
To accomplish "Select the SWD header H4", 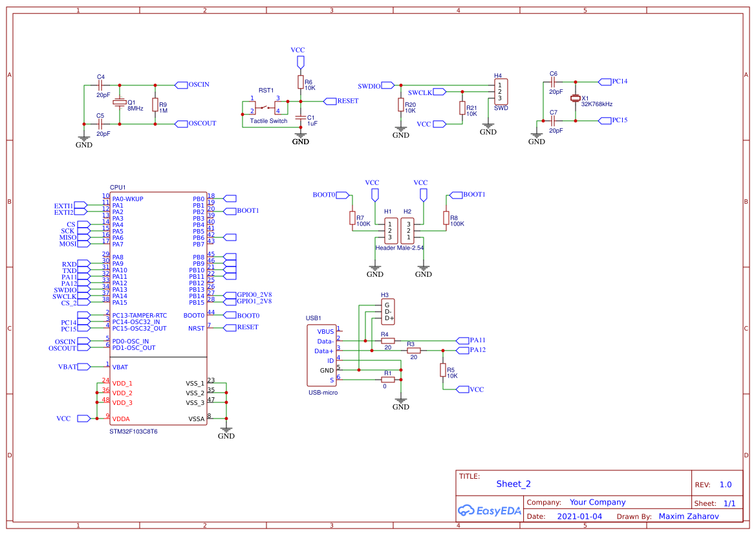I will point(501,91).
